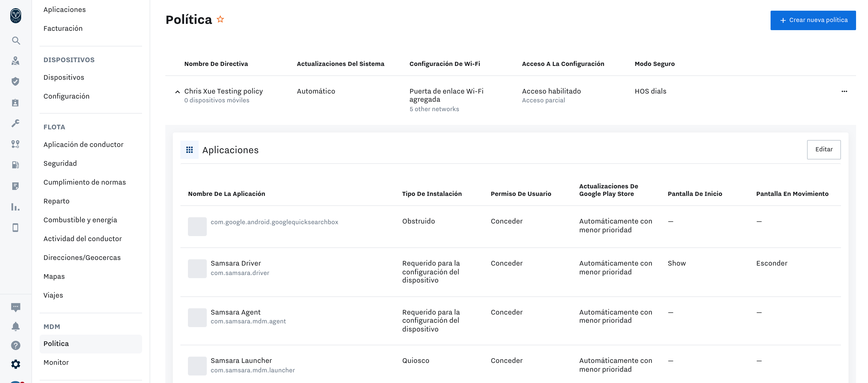The height and width of the screenshot is (383, 868).
Task: Click Crear nueva política button
Action: pos(813,20)
